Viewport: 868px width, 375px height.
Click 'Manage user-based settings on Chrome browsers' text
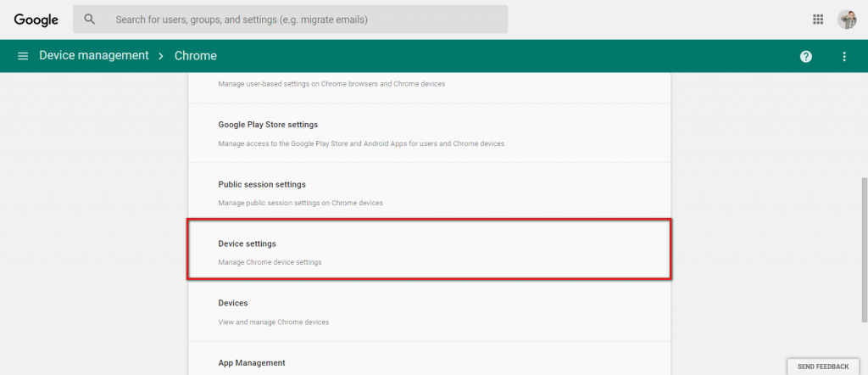coord(331,84)
